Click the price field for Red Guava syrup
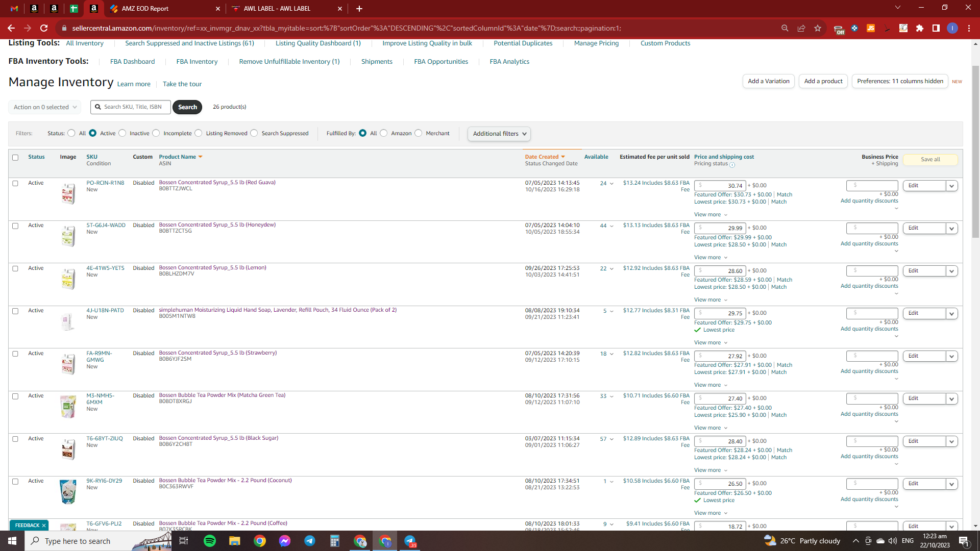 pyautogui.click(x=720, y=186)
